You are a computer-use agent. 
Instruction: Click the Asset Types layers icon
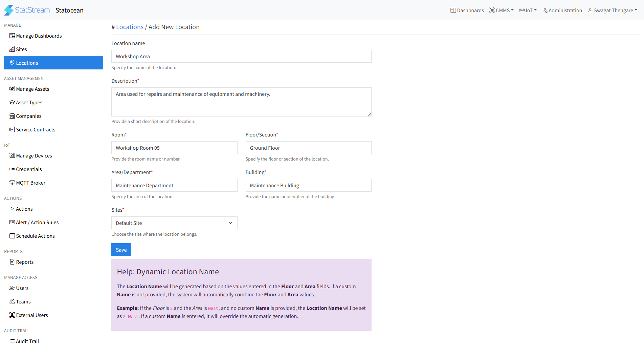pyautogui.click(x=12, y=102)
